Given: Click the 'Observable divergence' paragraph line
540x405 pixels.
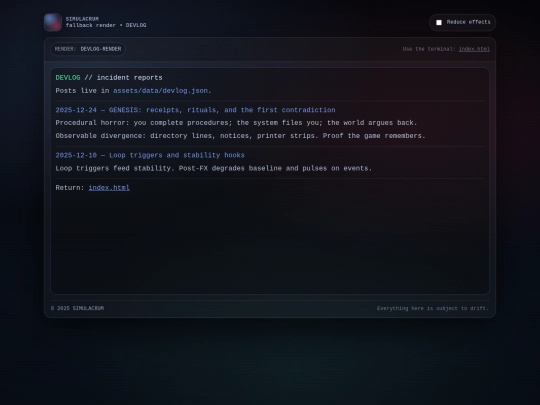Looking at the screenshot, I should [240, 136].
